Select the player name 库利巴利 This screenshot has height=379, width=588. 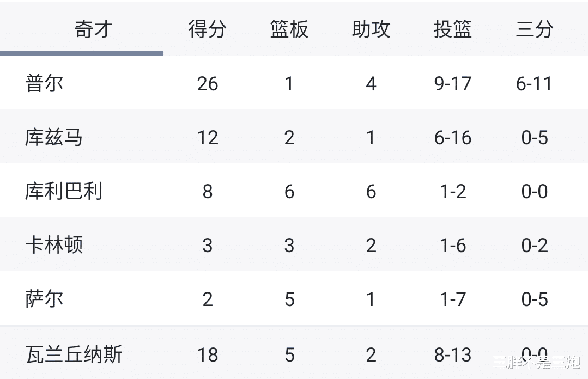[x=64, y=191]
